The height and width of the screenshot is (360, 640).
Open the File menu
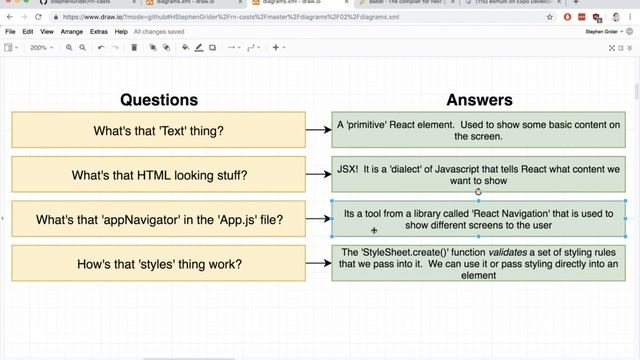(10, 31)
